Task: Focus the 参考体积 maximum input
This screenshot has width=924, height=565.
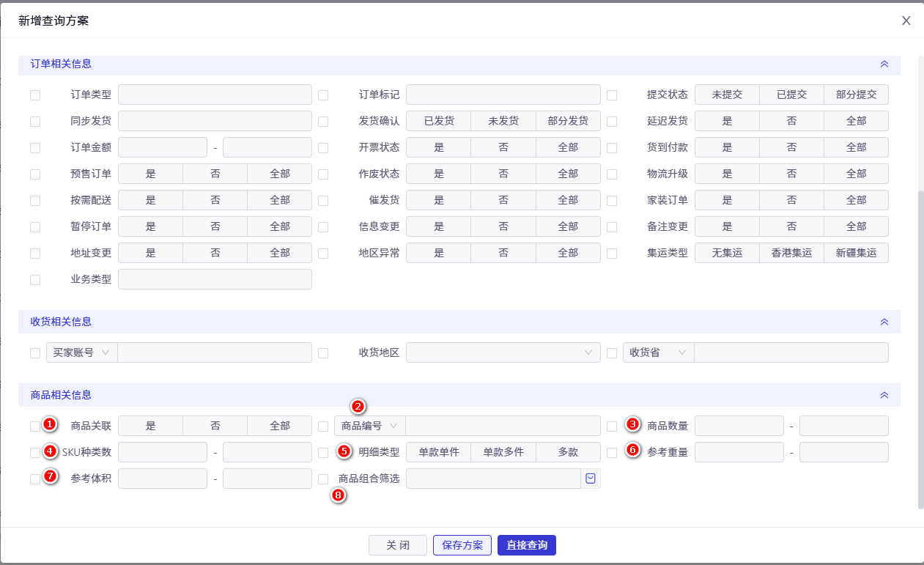Action: click(267, 479)
